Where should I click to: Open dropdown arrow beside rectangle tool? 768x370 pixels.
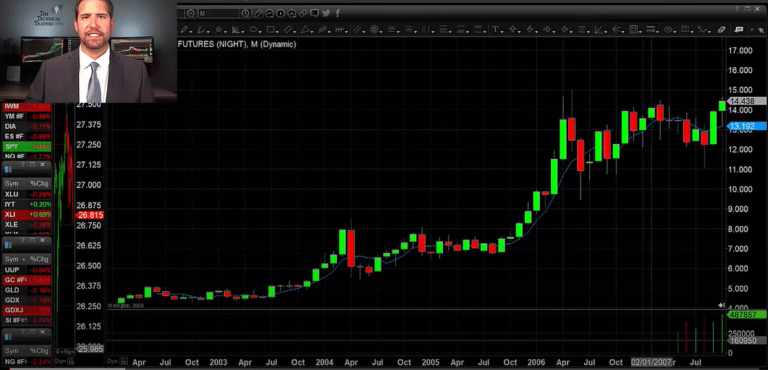click(278, 31)
